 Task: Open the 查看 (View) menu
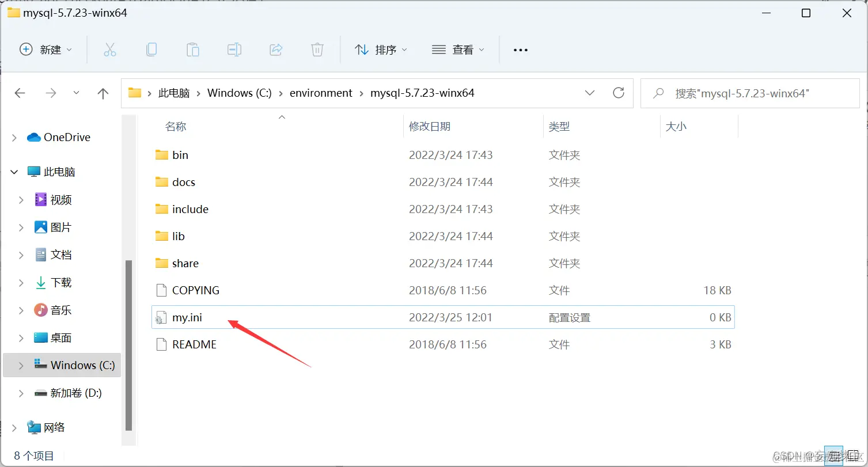458,50
